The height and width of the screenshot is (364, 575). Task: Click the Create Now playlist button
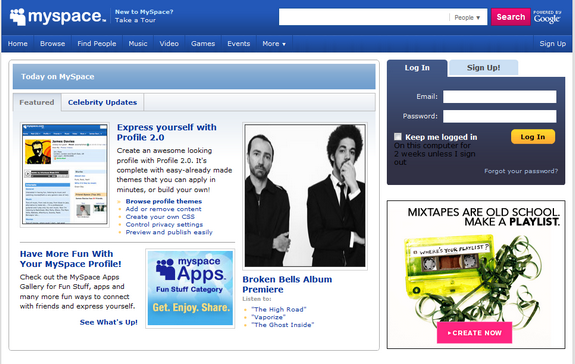(474, 332)
